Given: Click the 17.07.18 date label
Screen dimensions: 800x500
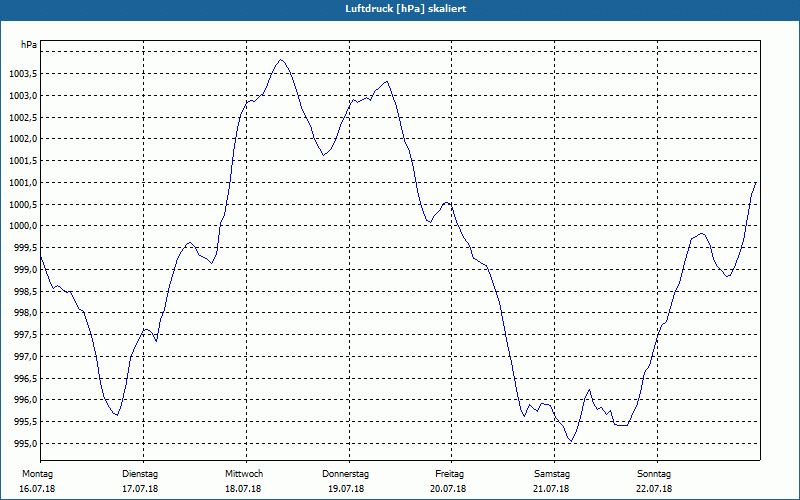Looking at the screenshot, I should 140,489.
